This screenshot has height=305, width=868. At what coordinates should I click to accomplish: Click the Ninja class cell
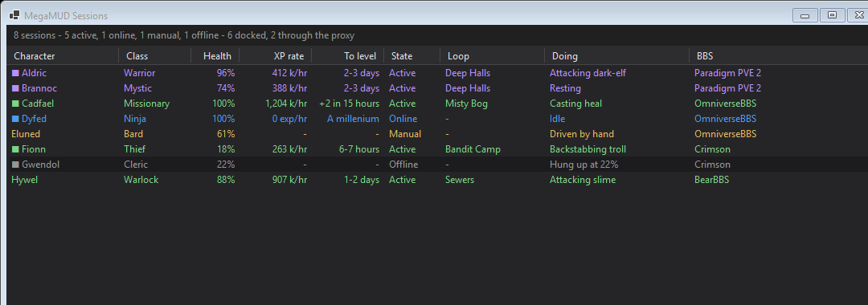click(135, 119)
